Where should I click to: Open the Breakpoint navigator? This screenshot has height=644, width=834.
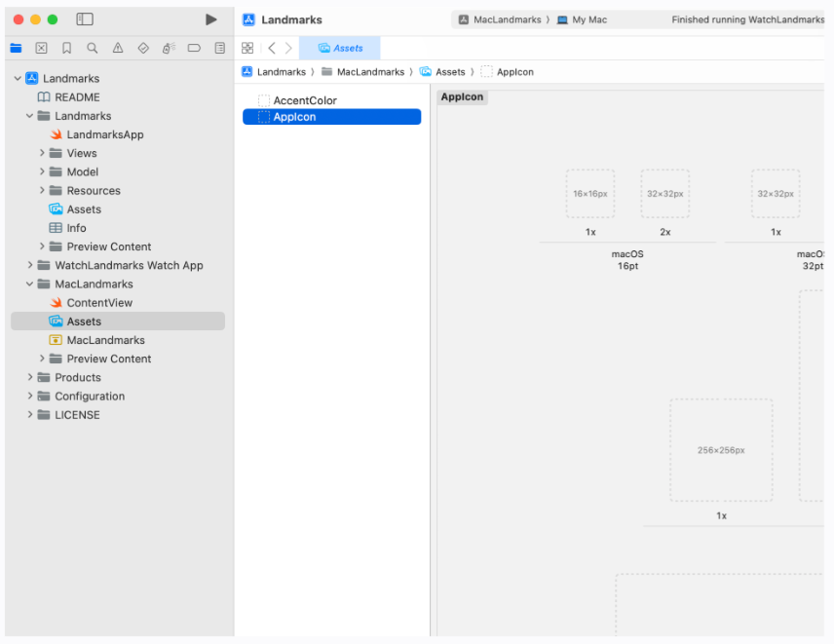(194, 49)
